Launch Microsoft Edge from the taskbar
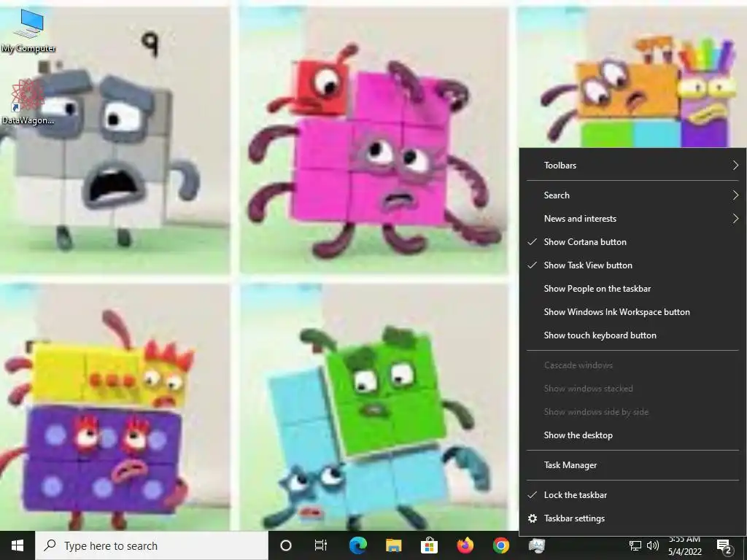 (357, 545)
